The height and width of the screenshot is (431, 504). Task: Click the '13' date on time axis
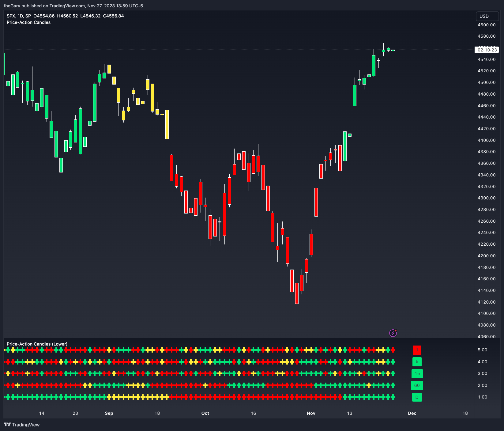[350, 413]
